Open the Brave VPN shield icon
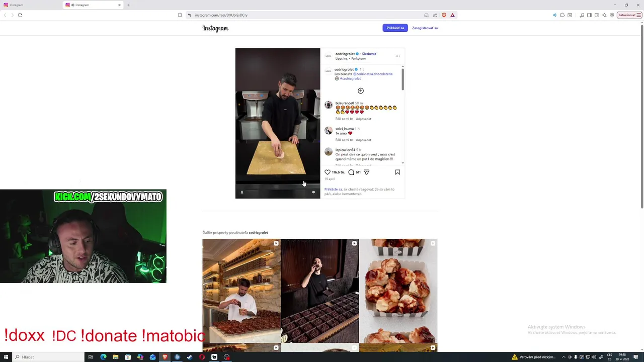The height and width of the screenshot is (362, 644). tap(612, 15)
